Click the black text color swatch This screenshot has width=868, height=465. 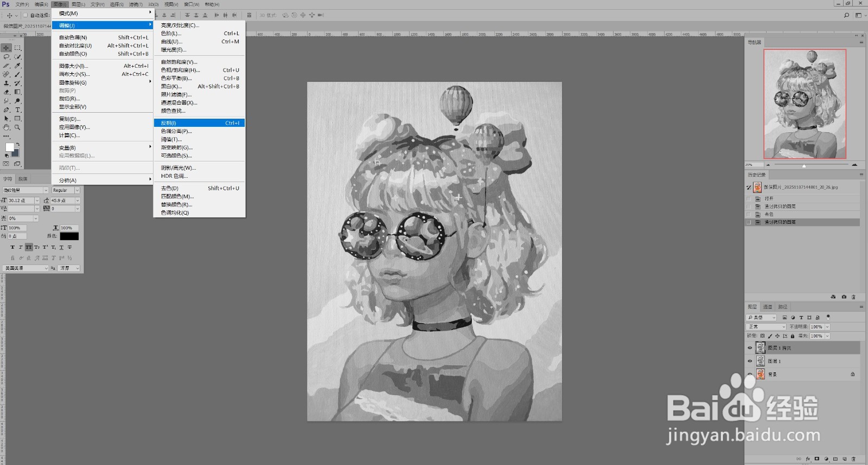[69, 236]
